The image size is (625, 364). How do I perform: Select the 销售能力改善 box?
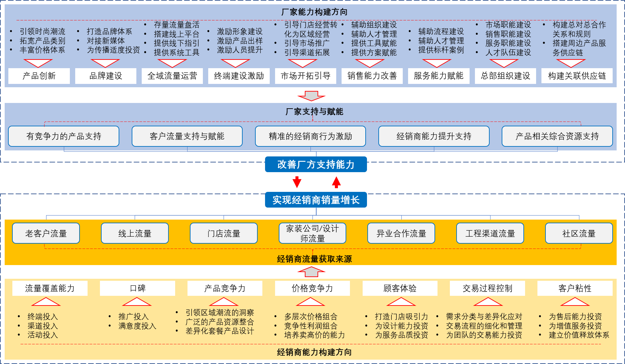(x=372, y=76)
